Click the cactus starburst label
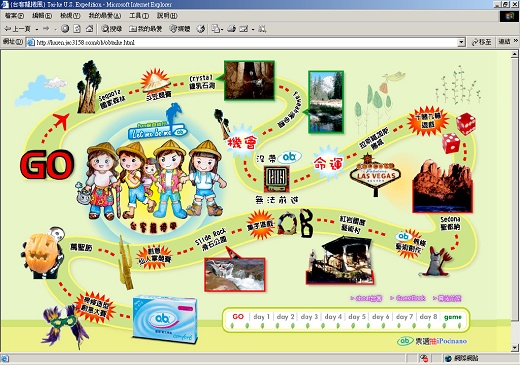Viewport: 520px width, 365px height. tap(154, 256)
